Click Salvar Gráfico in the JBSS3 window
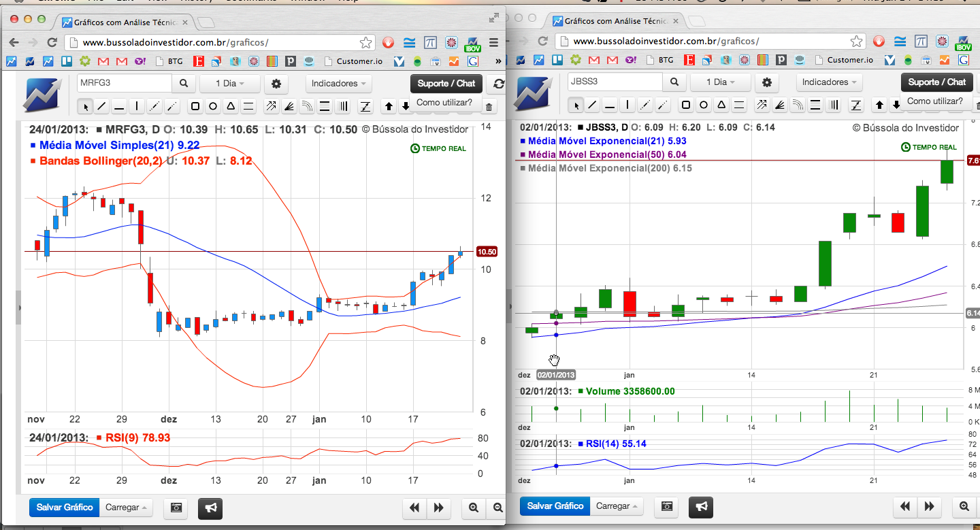Viewport: 980px width, 530px height. click(555, 506)
